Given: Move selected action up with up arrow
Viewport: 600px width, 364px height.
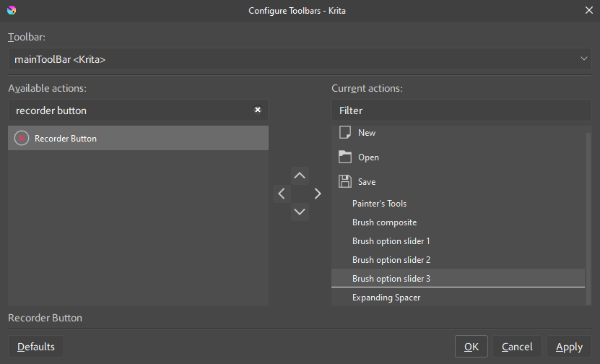Looking at the screenshot, I should [300, 175].
